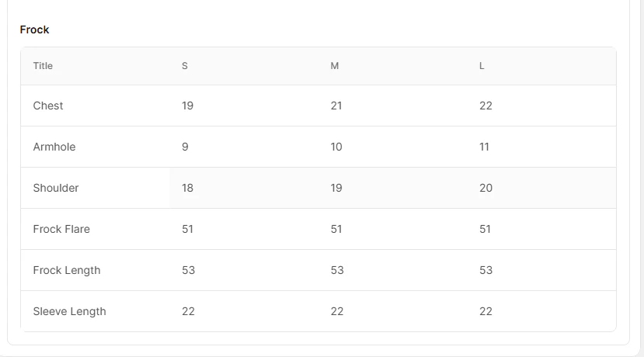
Task: Select the Title column header
Action: coord(43,66)
